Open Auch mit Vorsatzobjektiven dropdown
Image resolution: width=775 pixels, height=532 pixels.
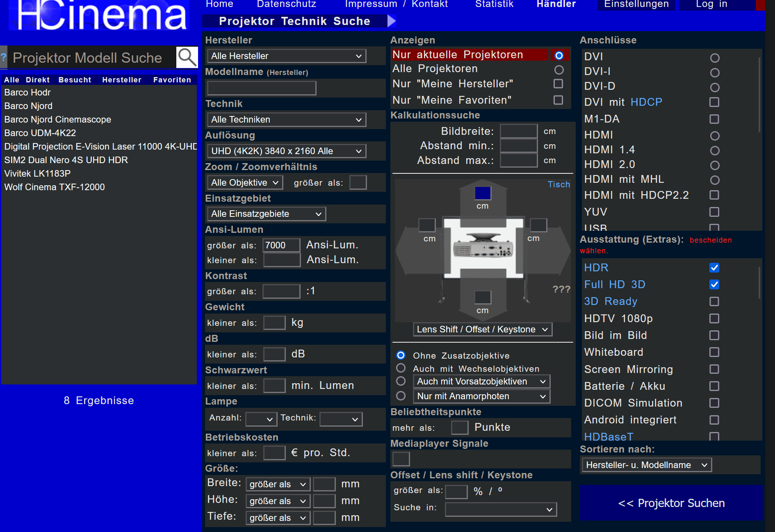481,382
